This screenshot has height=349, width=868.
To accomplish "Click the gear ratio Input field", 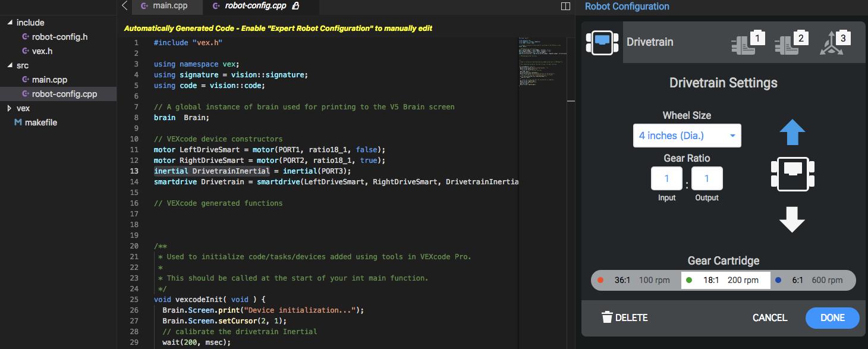I will click(x=666, y=178).
